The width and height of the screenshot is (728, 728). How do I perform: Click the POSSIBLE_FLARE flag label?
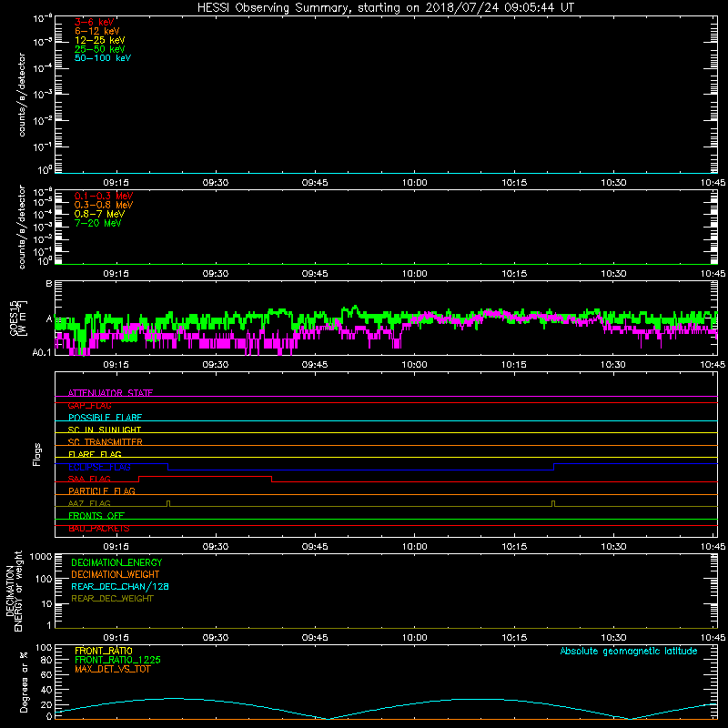105,418
